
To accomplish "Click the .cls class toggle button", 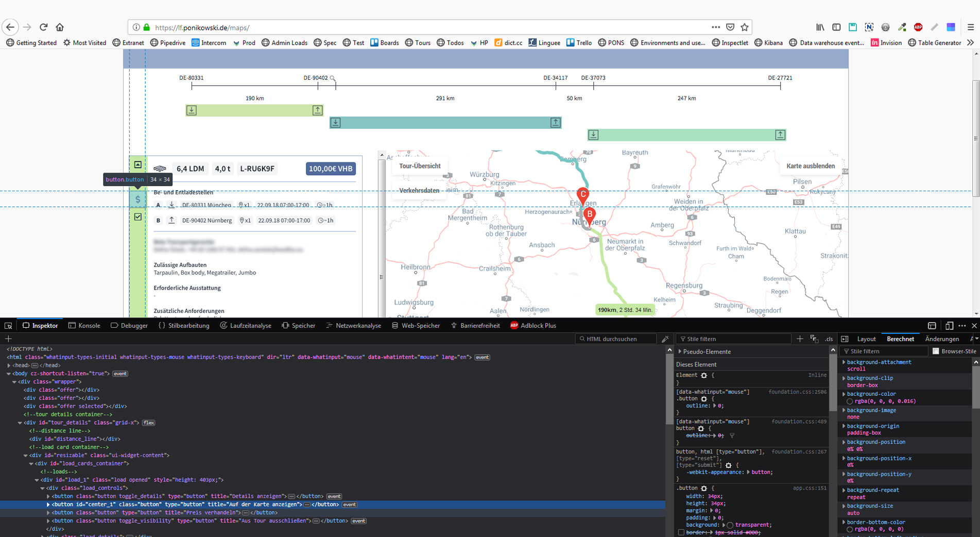I will (829, 339).
